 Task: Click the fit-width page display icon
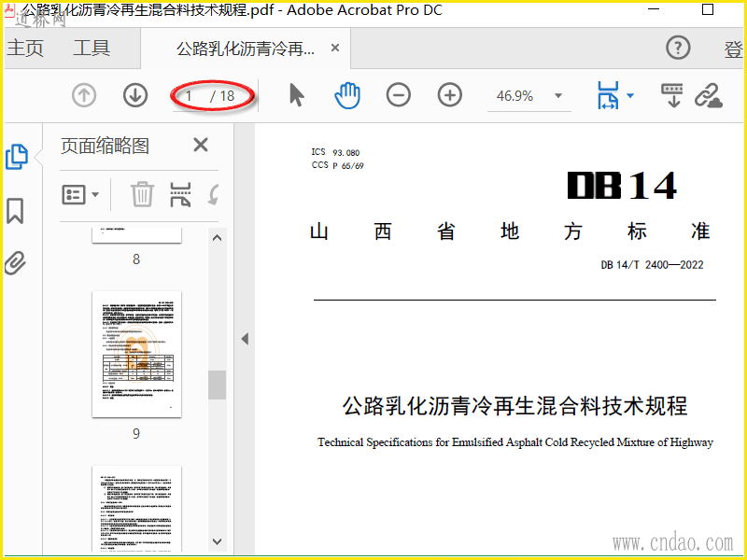[x=608, y=95]
